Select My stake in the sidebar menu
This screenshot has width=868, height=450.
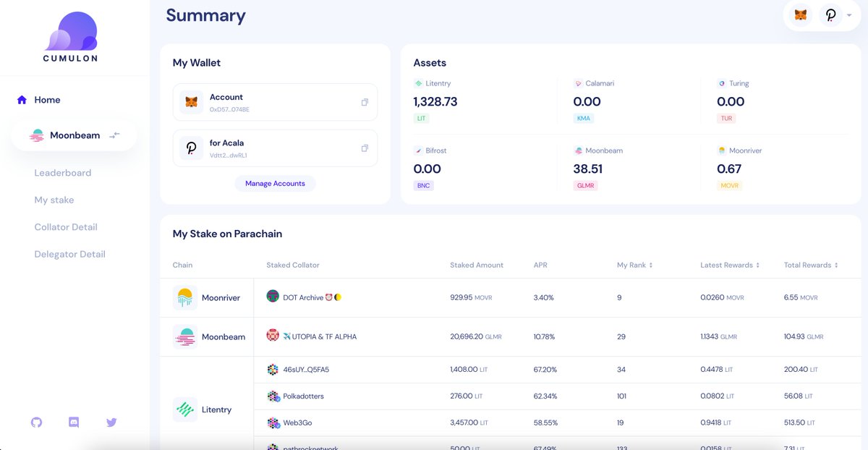(x=54, y=200)
